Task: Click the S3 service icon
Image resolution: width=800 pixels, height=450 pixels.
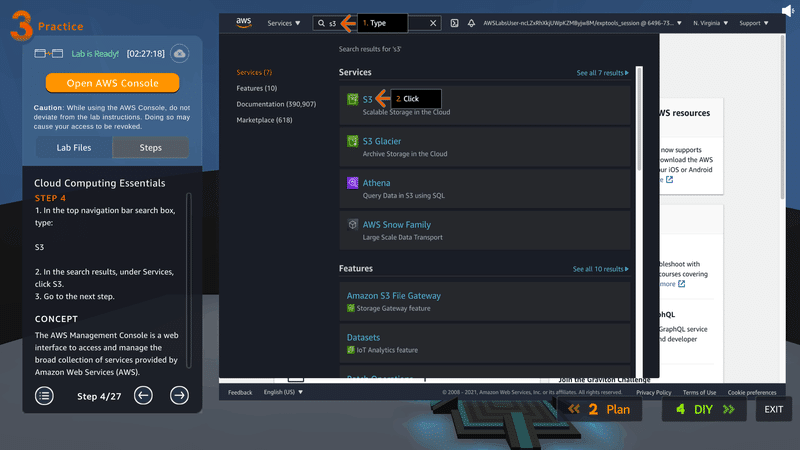Action: click(353, 99)
